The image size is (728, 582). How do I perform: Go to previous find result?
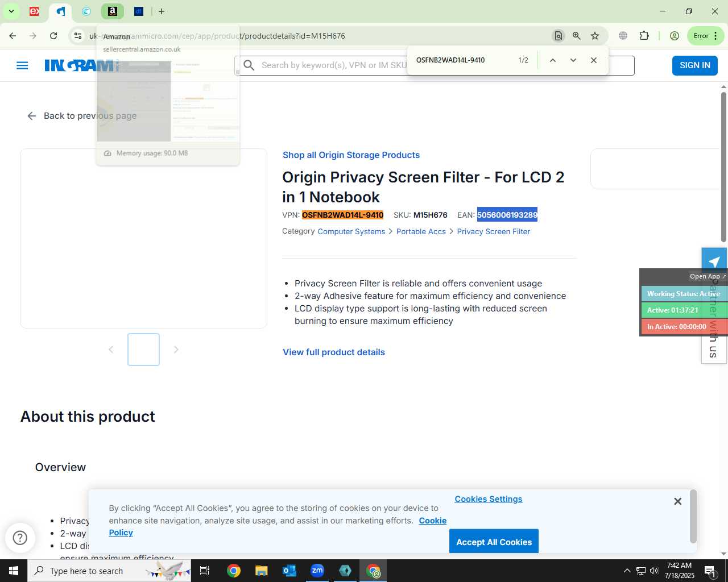tap(552, 60)
